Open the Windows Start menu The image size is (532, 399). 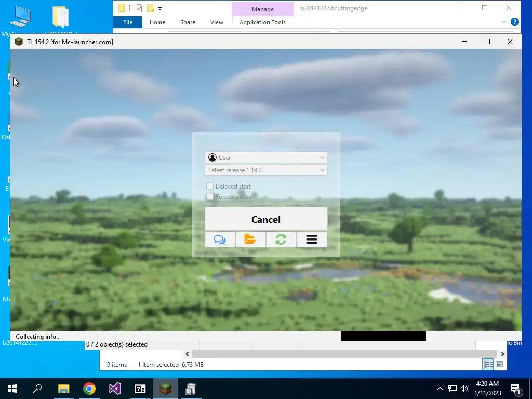12,389
